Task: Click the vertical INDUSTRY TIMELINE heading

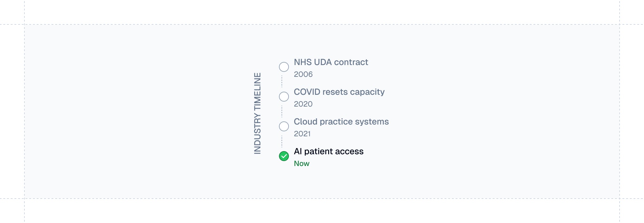Action: click(x=258, y=113)
